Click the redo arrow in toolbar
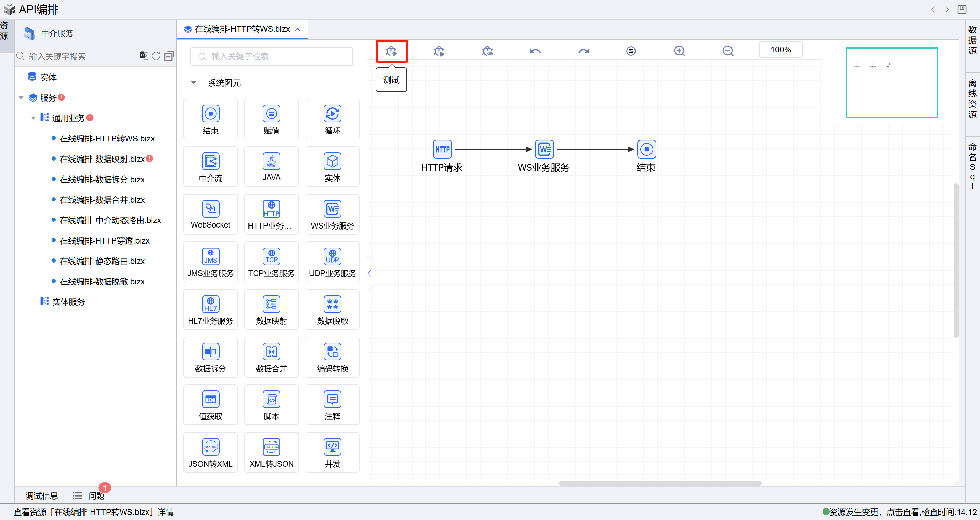980x520 pixels. click(583, 51)
